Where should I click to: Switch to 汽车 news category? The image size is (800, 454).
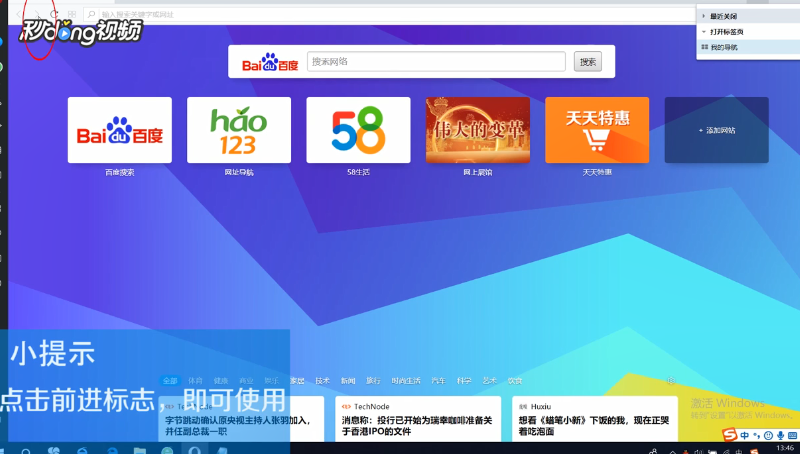click(x=439, y=381)
